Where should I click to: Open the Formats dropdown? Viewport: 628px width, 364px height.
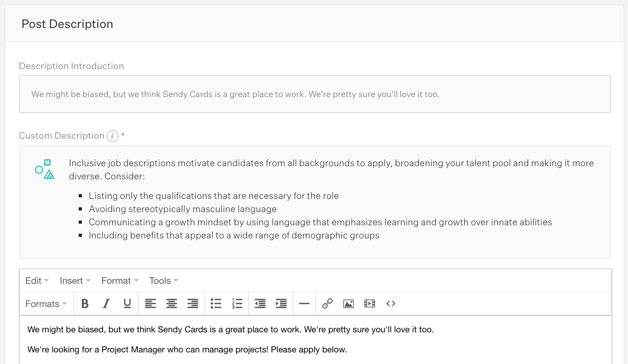click(x=45, y=303)
